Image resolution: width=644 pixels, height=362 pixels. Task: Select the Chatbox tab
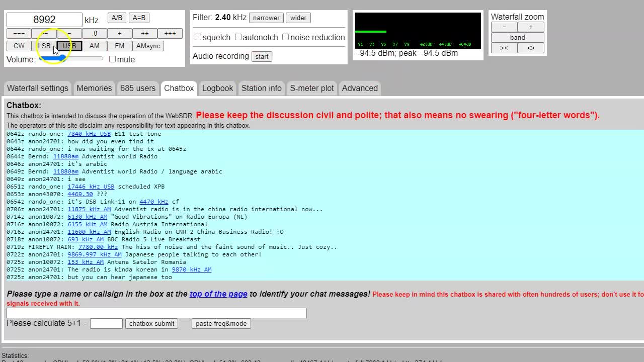179,88
